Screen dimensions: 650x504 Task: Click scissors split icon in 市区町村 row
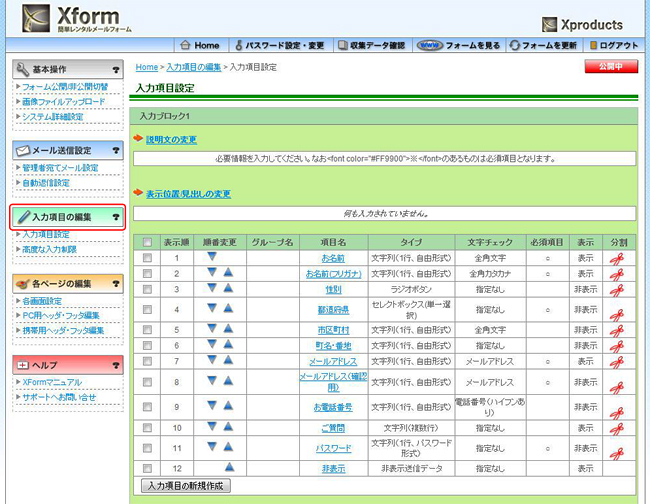[617, 331]
